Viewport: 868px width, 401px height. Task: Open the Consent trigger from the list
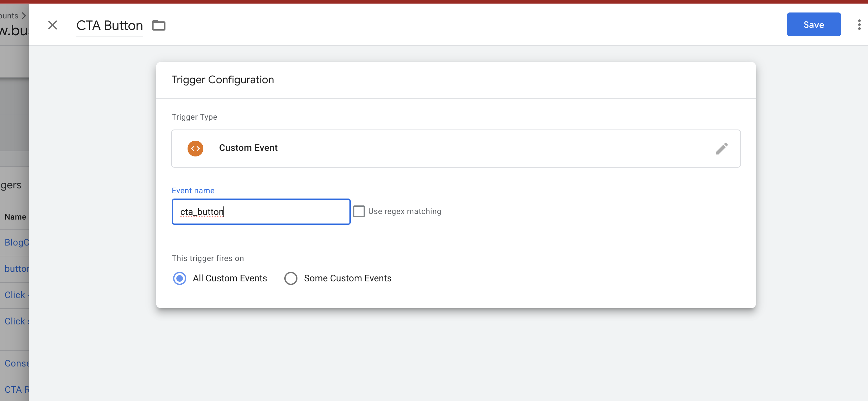coord(15,363)
